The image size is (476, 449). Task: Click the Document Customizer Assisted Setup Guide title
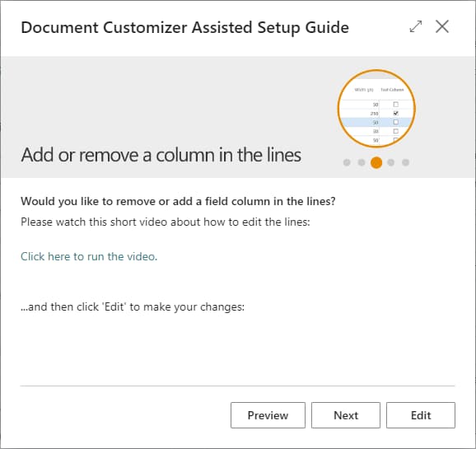pyautogui.click(x=184, y=28)
